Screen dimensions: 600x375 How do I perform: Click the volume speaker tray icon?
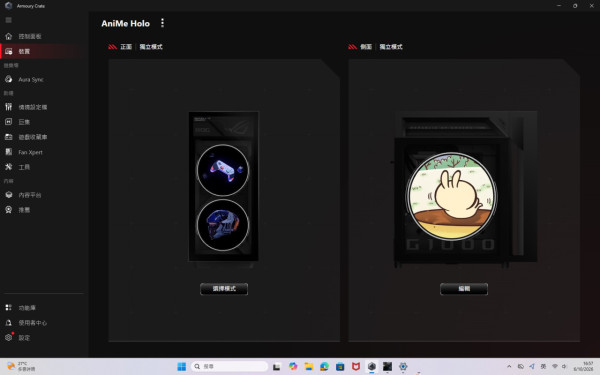564,367
